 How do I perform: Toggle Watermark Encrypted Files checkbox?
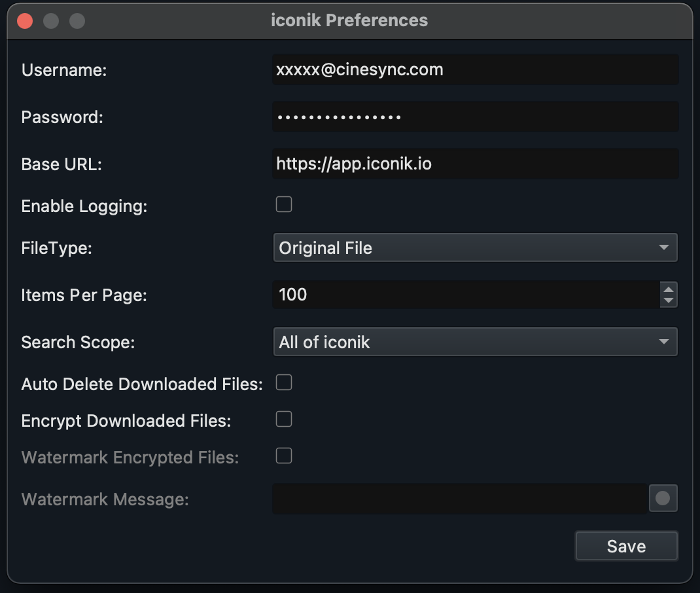(x=283, y=456)
